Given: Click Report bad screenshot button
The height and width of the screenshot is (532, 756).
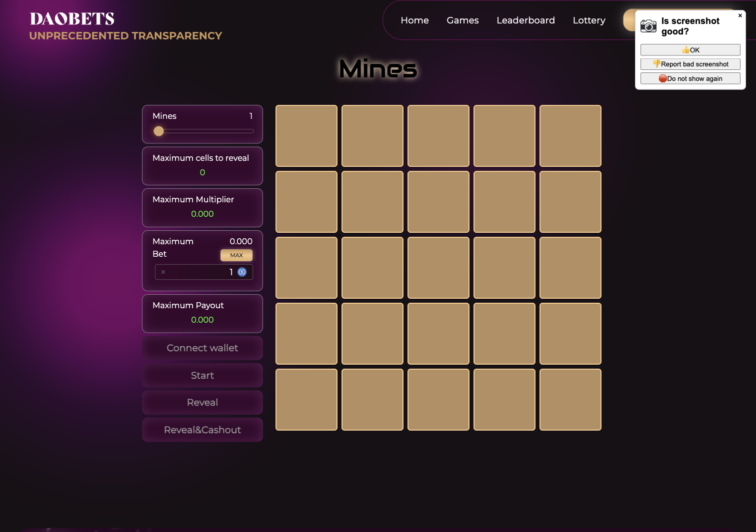Looking at the screenshot, I should (x=690, y=64).
